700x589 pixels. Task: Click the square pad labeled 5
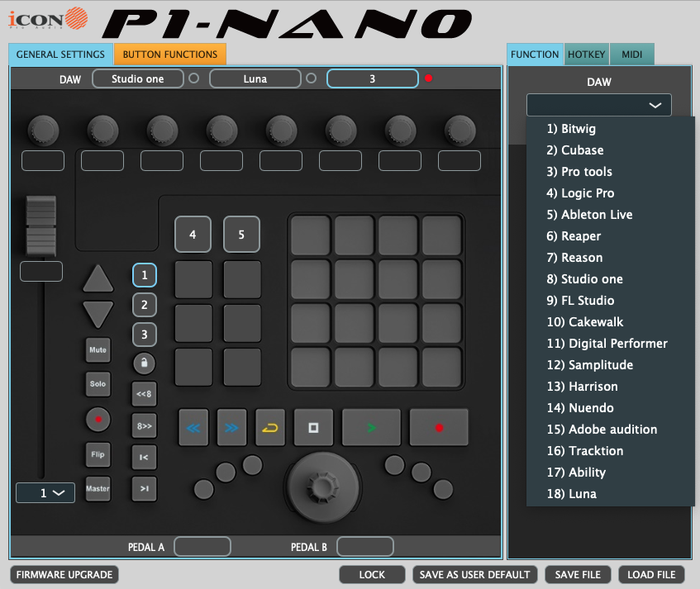241,235
